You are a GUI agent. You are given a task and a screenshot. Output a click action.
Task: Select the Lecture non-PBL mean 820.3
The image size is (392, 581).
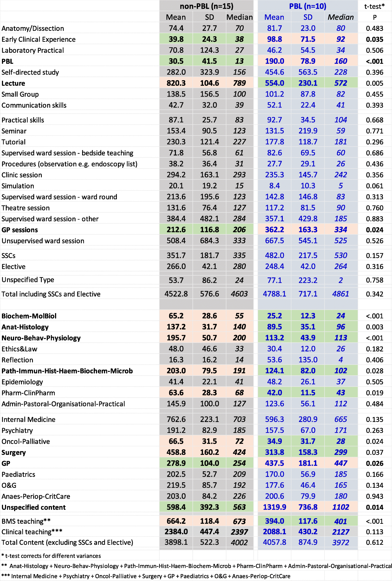click(x=176, y=83)
